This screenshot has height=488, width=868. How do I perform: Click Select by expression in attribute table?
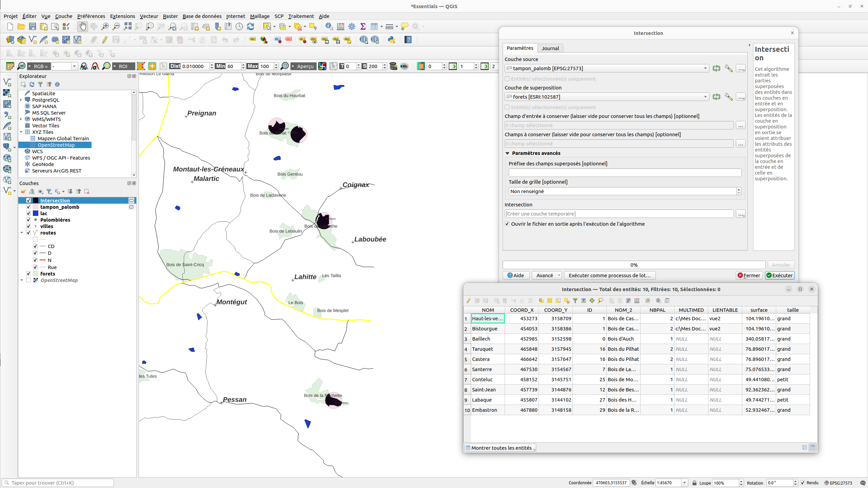pos(541,301)
